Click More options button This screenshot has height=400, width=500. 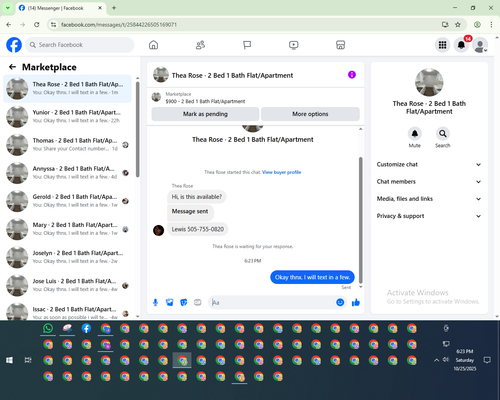click(x=310, y=114)
